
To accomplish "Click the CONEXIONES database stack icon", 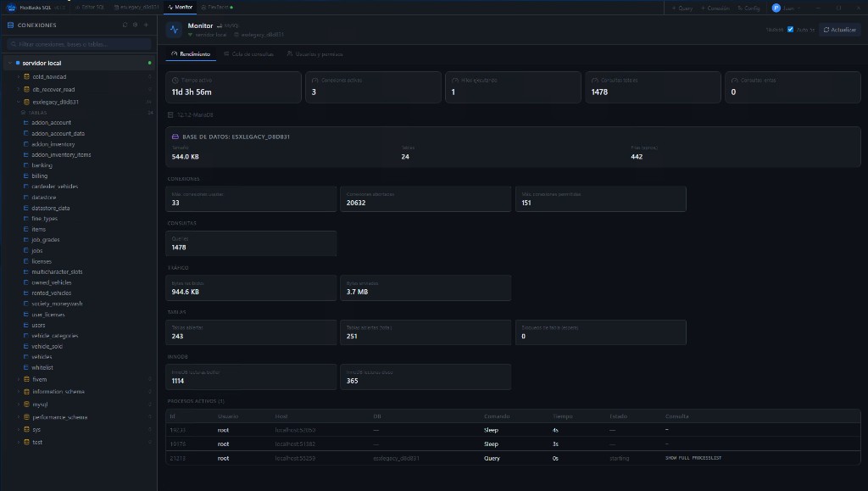I will click(10, 25).
